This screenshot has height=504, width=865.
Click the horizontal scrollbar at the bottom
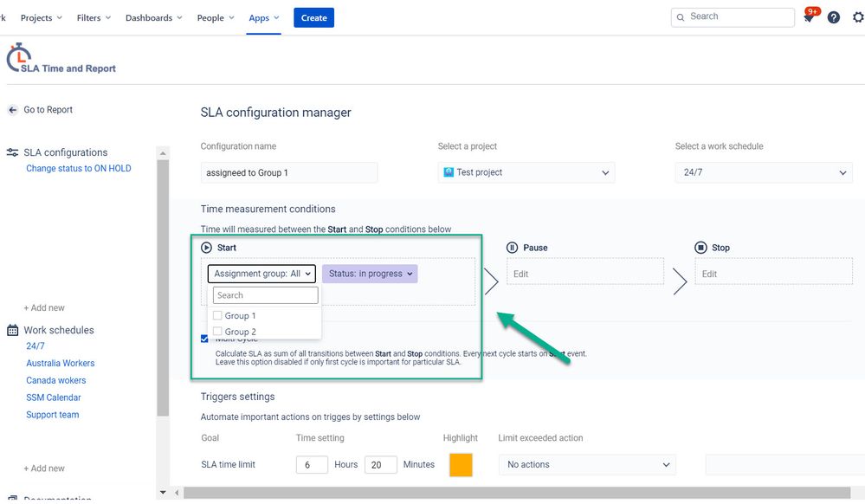pyautogui.click(x=516, y=493)
